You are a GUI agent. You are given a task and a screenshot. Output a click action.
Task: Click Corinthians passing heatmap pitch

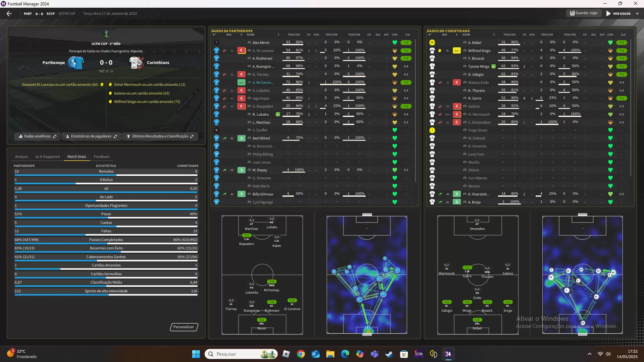point(583,275)
